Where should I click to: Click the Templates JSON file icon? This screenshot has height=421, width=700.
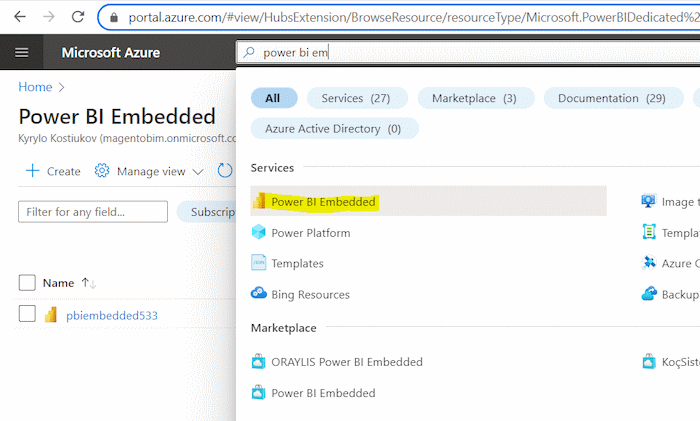point(258,263)
